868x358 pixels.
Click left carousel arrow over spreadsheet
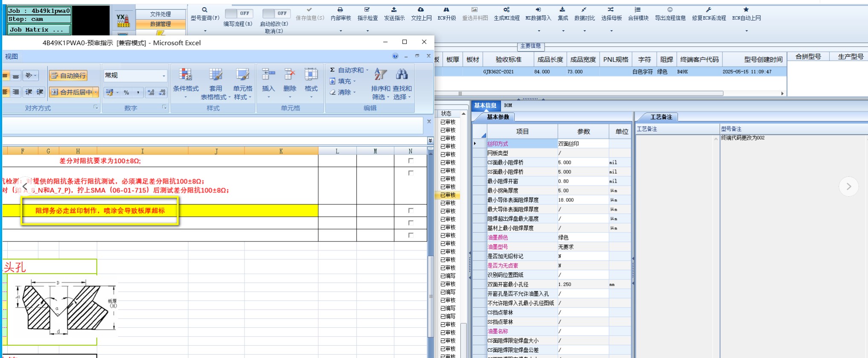pos(25,186)
